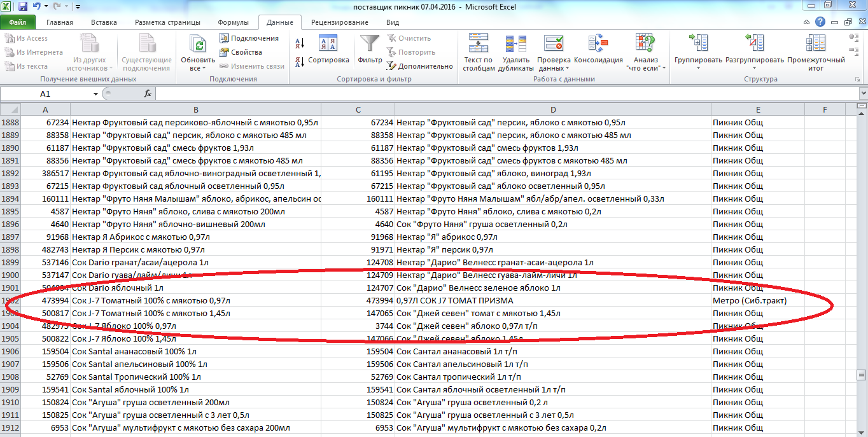
Task: Minimize the ribbon with the caret icon
Action: (806, 22)
